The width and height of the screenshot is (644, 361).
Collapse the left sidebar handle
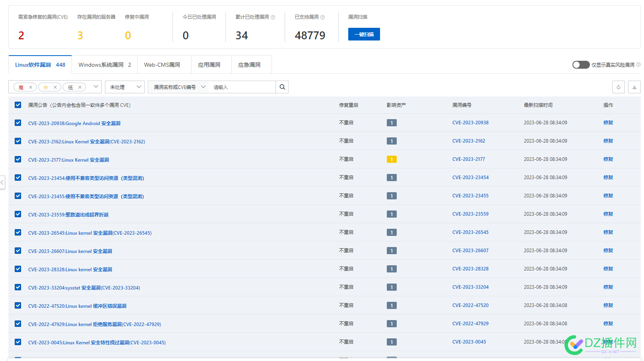2,183
